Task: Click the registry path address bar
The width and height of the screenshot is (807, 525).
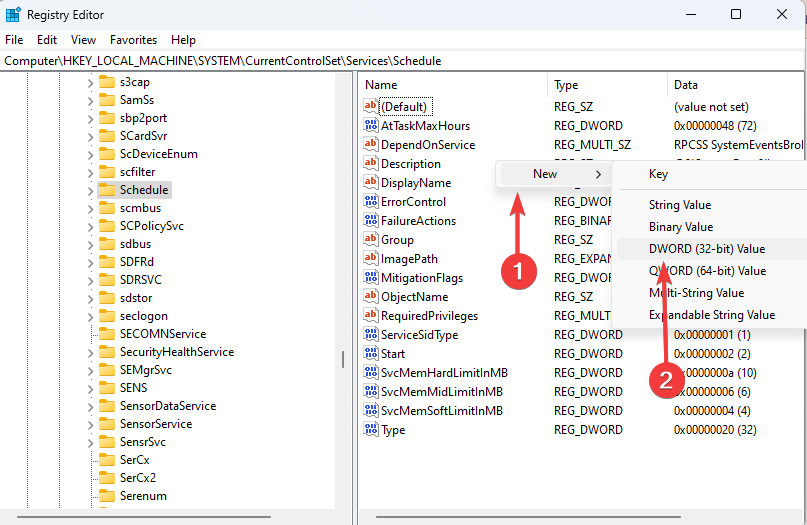Action: (x=401, y=61)
